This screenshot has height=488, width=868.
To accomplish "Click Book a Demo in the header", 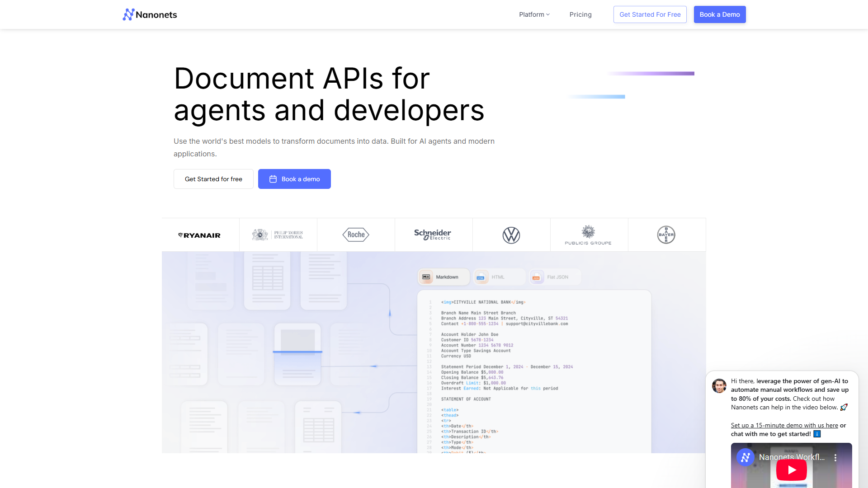I will point(720,14).
